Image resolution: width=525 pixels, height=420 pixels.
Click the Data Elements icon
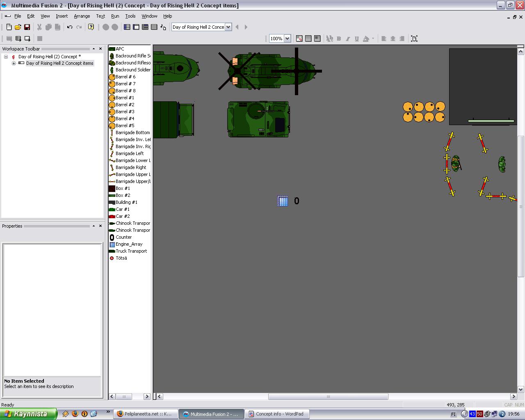pyautogui.click(x=163, y=27)
